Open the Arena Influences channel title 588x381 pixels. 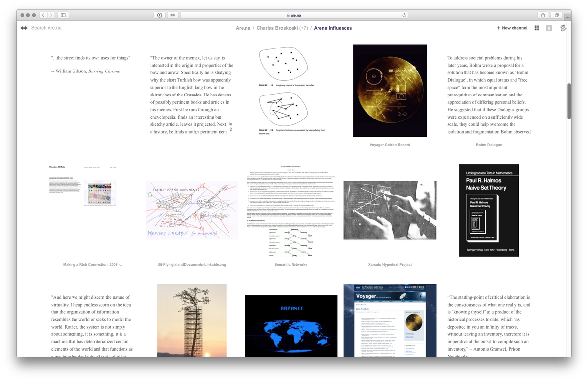click(333, 28)
